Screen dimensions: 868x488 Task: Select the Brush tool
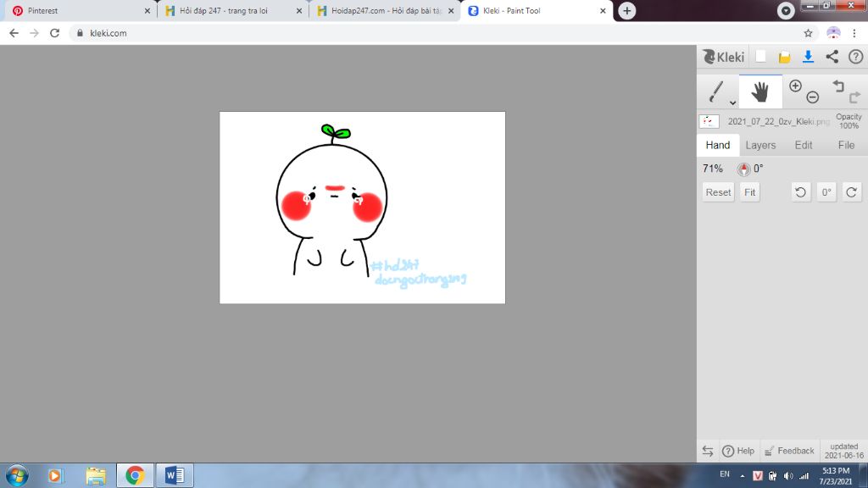[x=715, y=91]
